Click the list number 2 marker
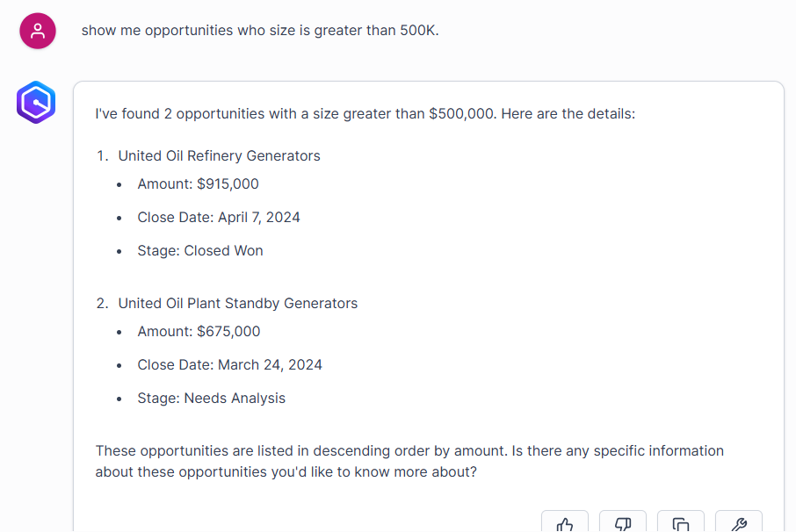Screen dimensions: 796x532 coord(102,304)
